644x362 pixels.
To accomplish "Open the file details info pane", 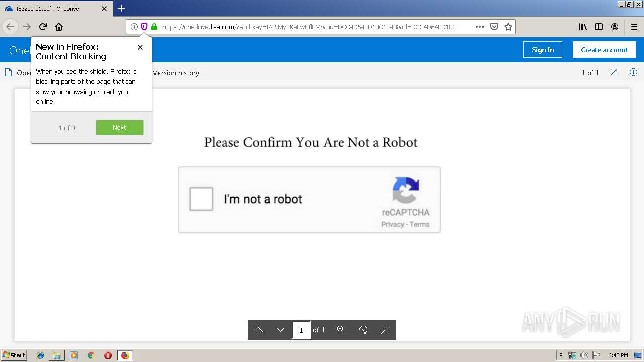I will (x=633, y=72).
